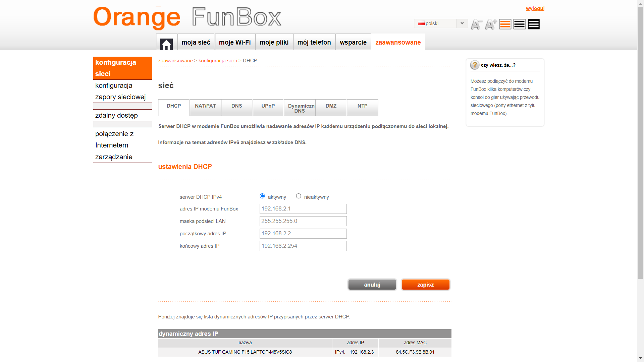Click the adres MAC column header
644x362 pixels.
[415, 343]
